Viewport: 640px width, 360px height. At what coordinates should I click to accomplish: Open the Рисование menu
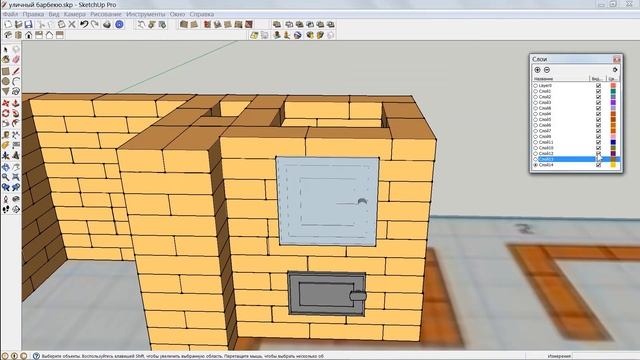click(x=106, y=14)
